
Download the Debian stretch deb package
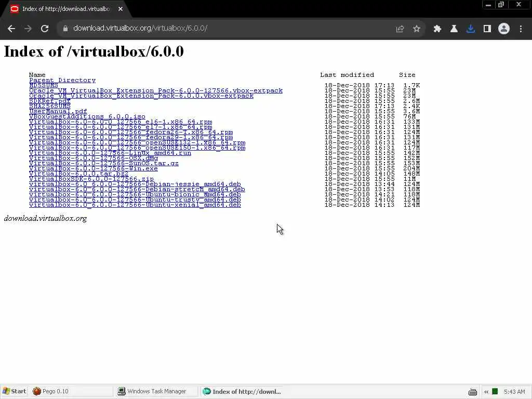point(137,189)
